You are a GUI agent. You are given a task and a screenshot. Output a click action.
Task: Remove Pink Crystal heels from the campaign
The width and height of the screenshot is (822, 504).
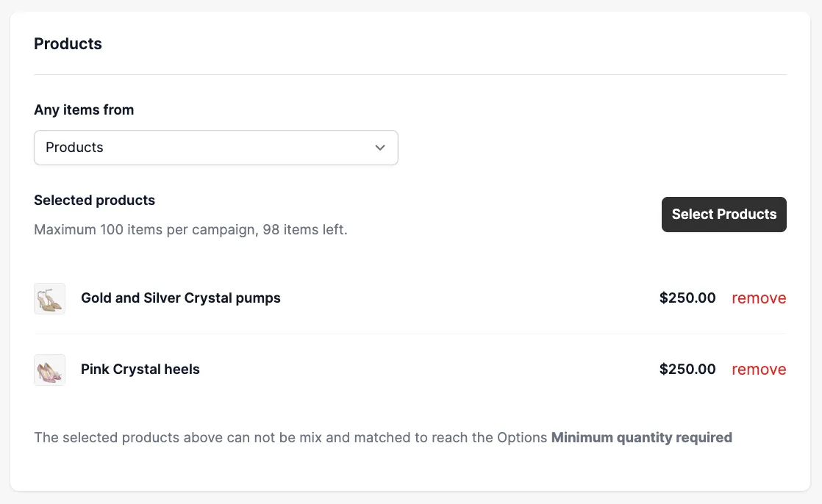(x=759, y=370)
